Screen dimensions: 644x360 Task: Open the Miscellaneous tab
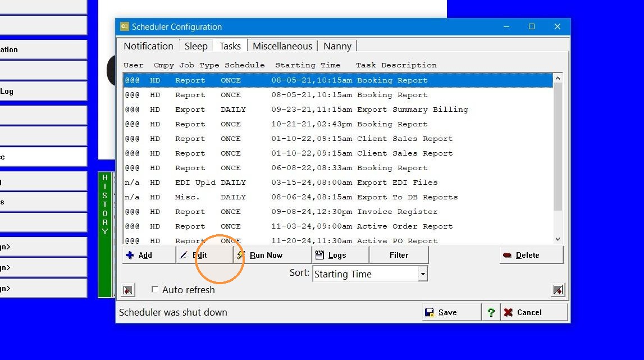tap(282, 46)
